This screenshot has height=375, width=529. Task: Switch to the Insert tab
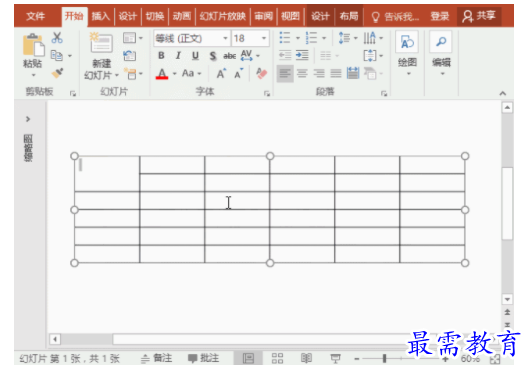coord(101,16)
